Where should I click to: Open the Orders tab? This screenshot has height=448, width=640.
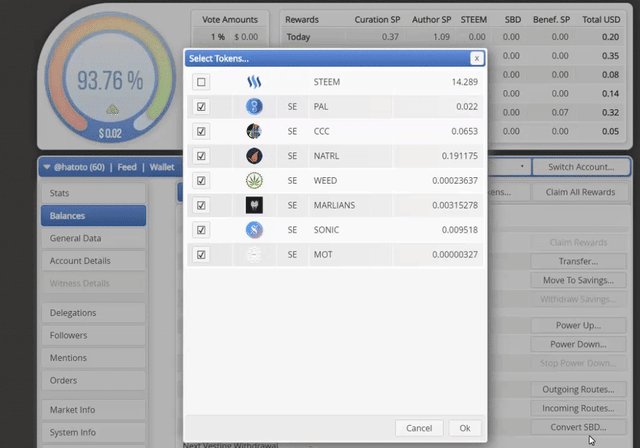[x=93, y=380]
